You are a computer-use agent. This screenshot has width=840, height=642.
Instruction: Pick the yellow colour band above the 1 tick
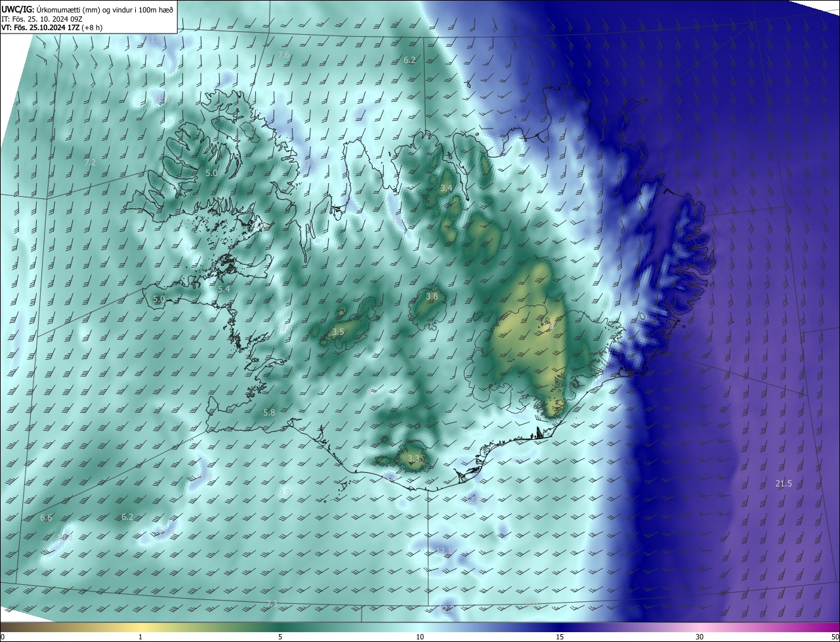[x=140, y=627]
